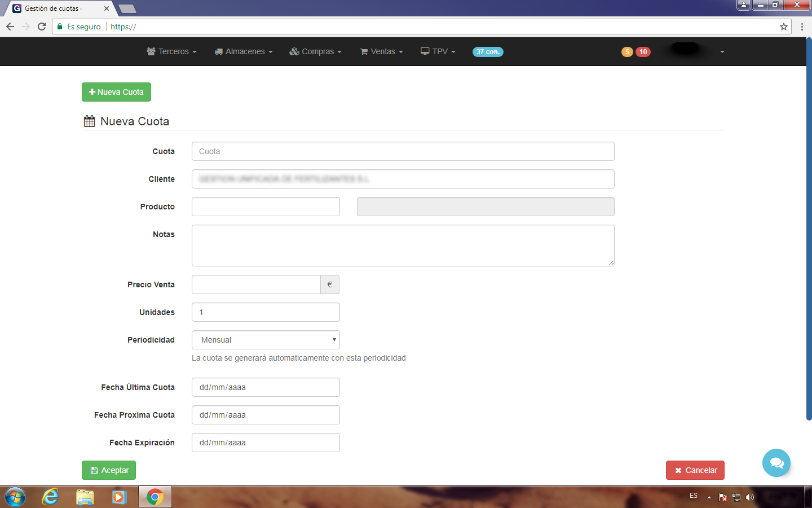Viewport: 812px width, 508px height.
Task: Open the chat bubble support icon
Action: tap(776, 463)
